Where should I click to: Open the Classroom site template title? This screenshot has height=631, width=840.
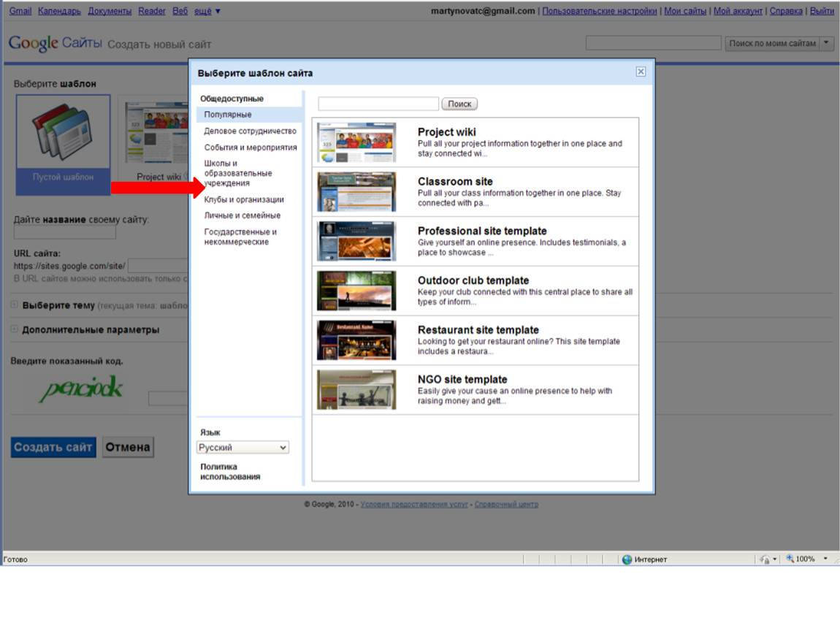click(x=455, y=182)
